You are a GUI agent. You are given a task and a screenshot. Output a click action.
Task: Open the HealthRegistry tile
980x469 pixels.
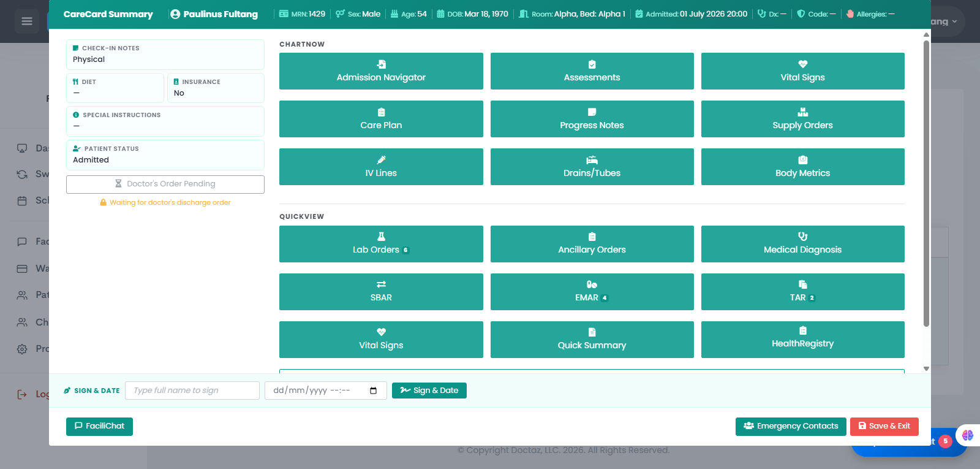point(802,340)
